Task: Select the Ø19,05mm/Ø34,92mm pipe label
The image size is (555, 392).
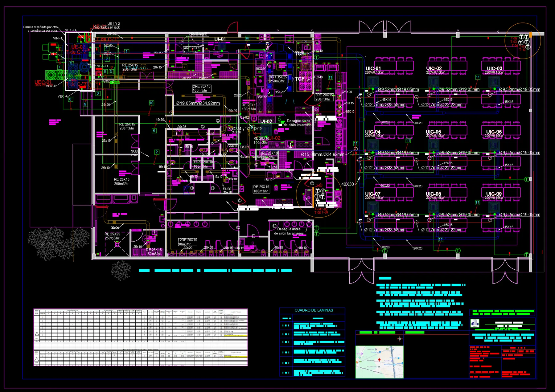Action: (198, 103)
